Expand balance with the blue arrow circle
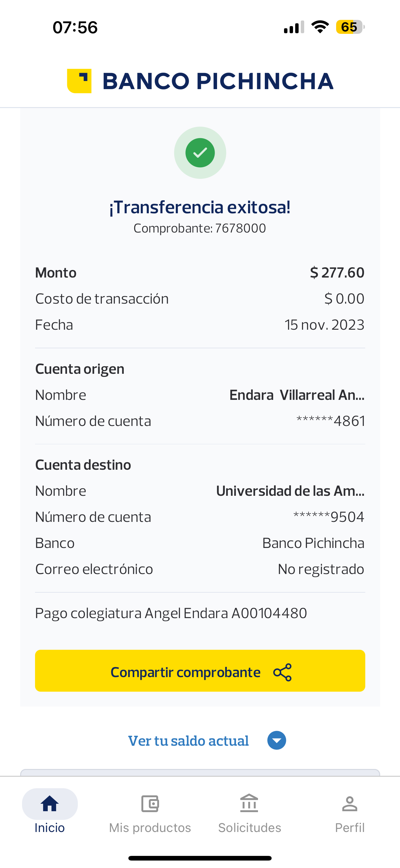The width and height of the screenshot is (400, 868). 277,740
